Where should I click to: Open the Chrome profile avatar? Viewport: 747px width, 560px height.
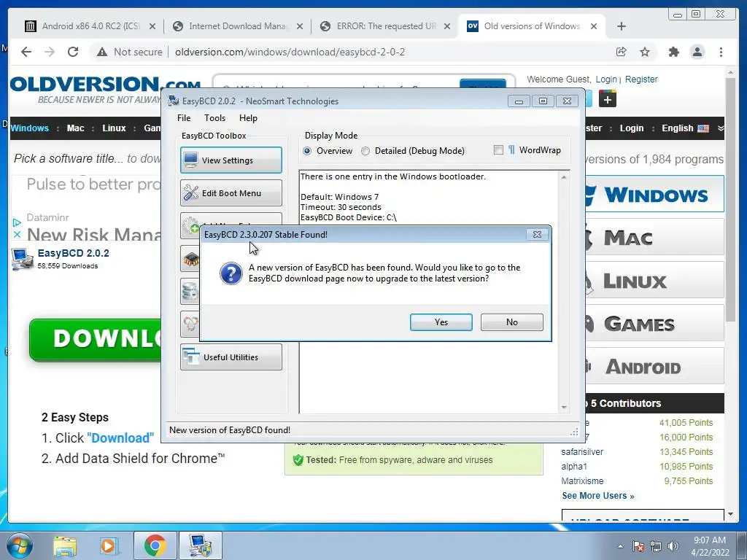click(697, 52)
